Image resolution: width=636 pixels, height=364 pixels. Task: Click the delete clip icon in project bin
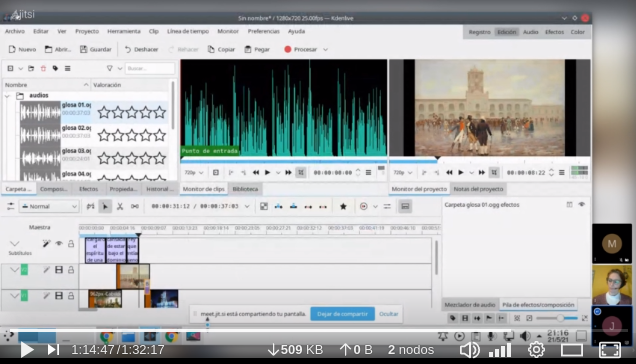coord(43,68)
